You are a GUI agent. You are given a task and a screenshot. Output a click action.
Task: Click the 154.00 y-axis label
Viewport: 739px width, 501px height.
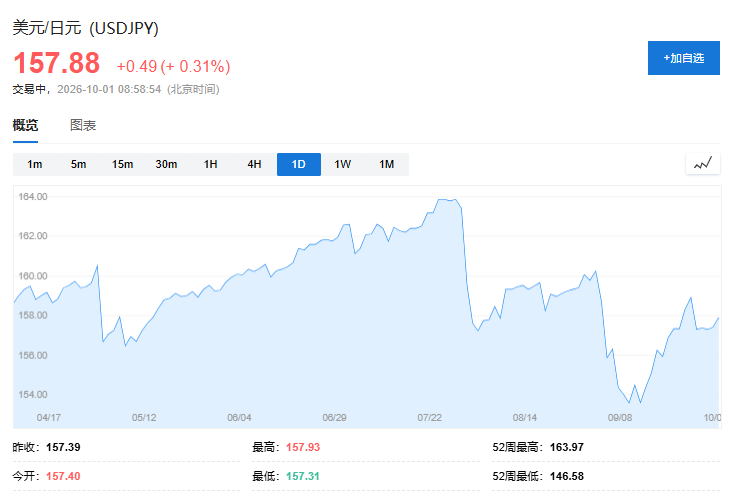click(33, 394)
